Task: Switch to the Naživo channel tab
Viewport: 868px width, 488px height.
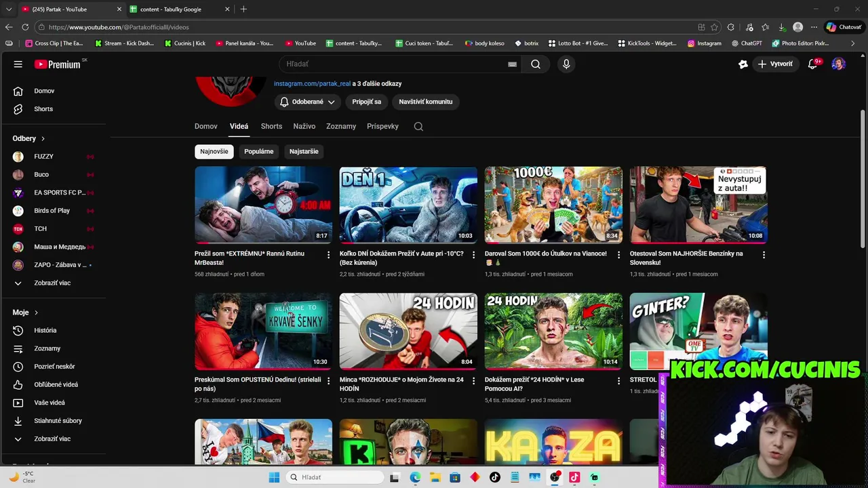Action: [x=304, y=126]
